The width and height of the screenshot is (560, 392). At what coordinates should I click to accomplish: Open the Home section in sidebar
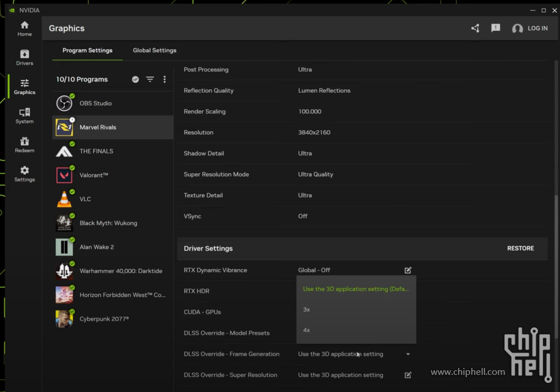[24, 29]
